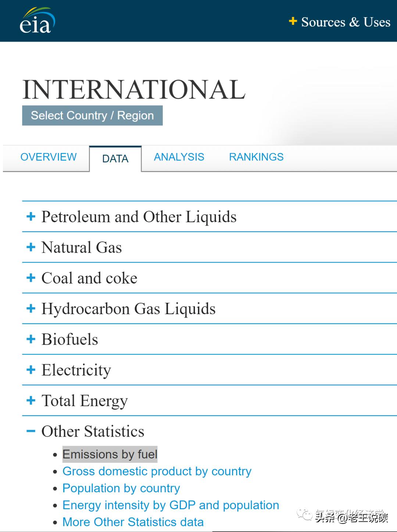This screenshot has width=397, height=532.
Task: Open Emissions by fuel link
Action: 110,454
